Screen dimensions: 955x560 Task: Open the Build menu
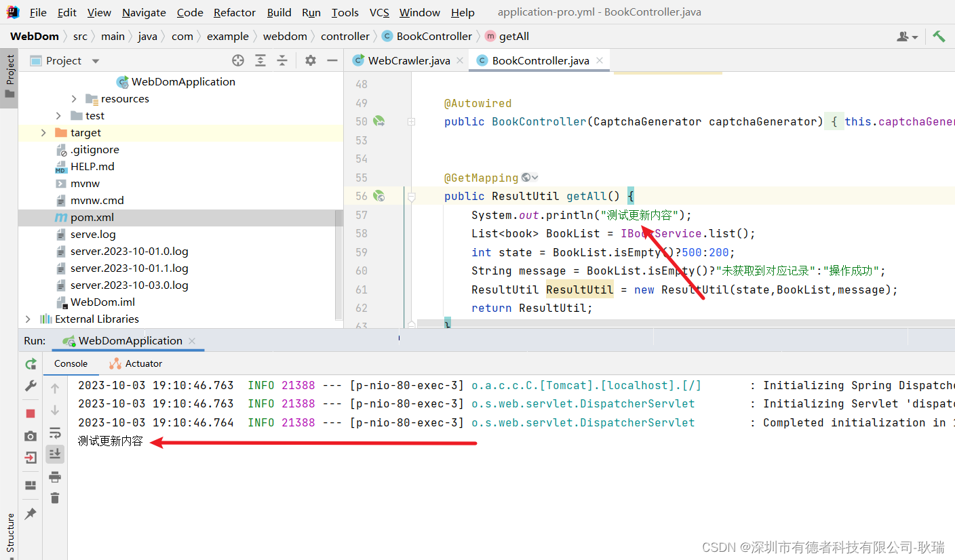pyautogui.click(x=279, y=12)
